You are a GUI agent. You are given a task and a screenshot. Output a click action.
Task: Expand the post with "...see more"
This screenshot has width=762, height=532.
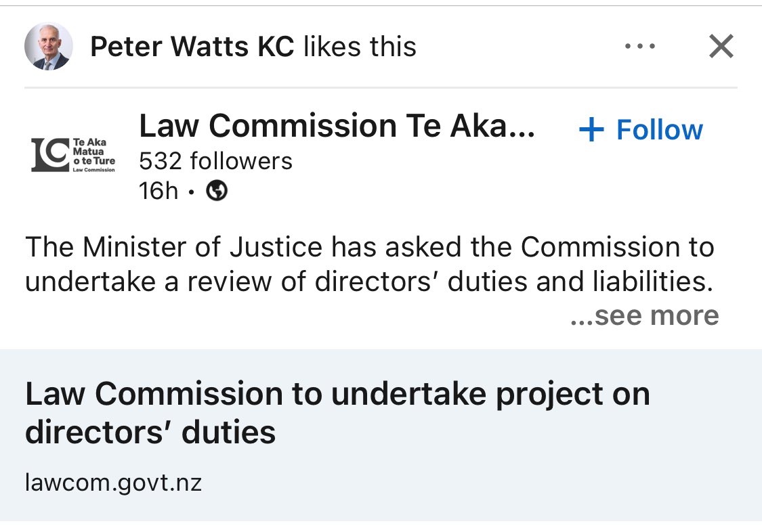[644, 315]
